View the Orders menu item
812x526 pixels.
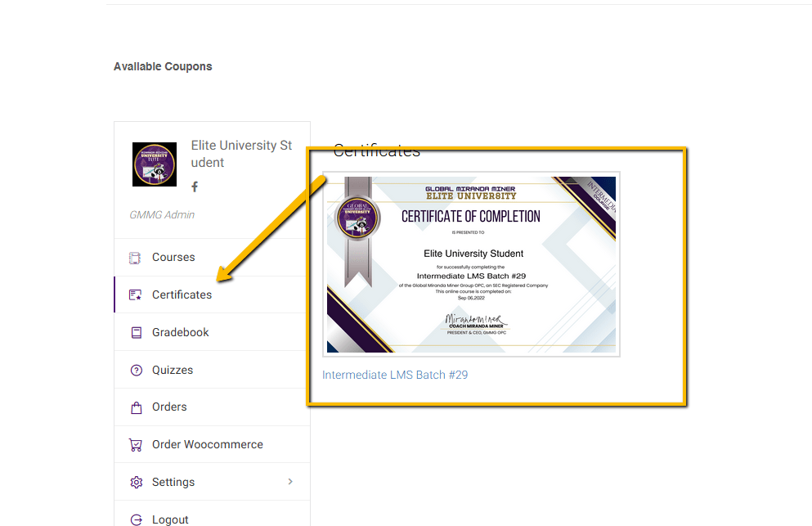[169, 407]
